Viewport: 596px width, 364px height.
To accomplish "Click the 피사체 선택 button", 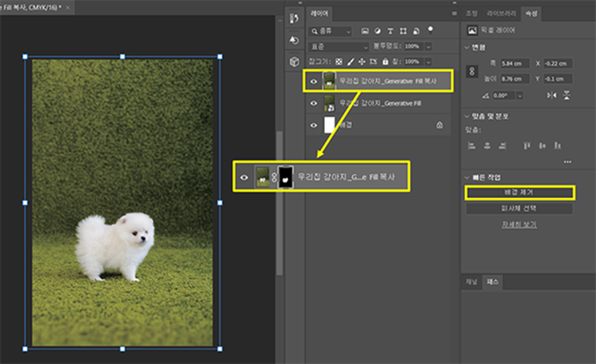I will [x=519, y=208].
